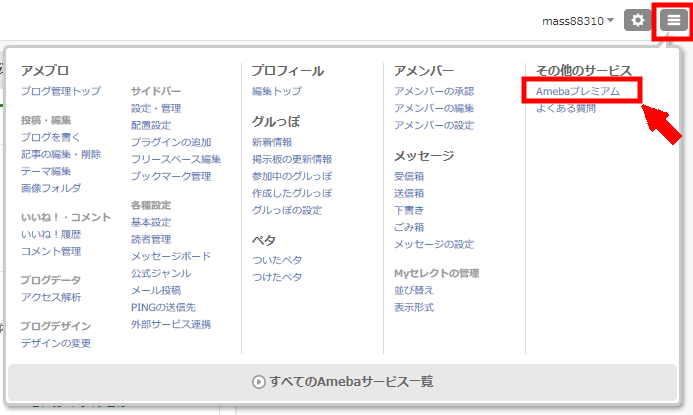Expand the mass88310 account dropdown
Viewport: 693px width, 415px height.
coord(578,21)
